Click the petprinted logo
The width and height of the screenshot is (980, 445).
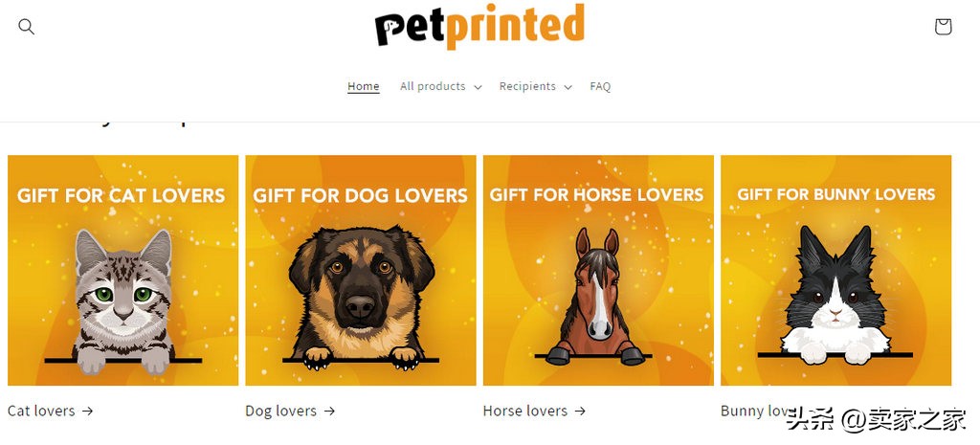(480, 26)
